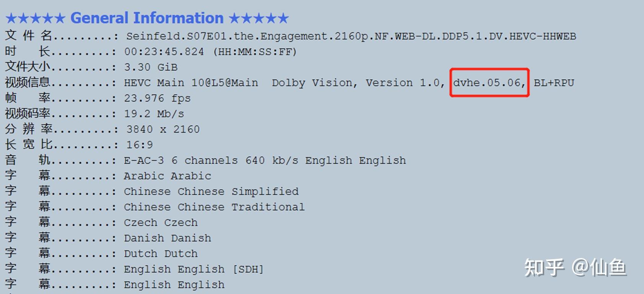
Task: Click the HEVC Main 10@L5@Main text
Action: 191,83
